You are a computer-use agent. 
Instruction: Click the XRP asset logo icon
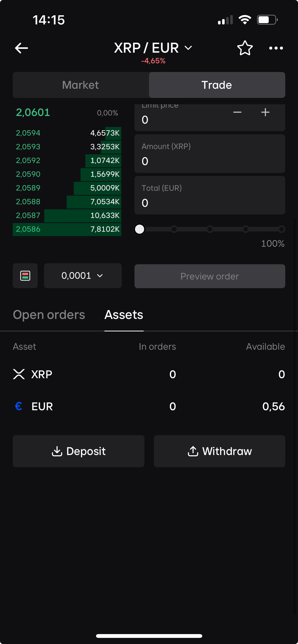(19, 374)
